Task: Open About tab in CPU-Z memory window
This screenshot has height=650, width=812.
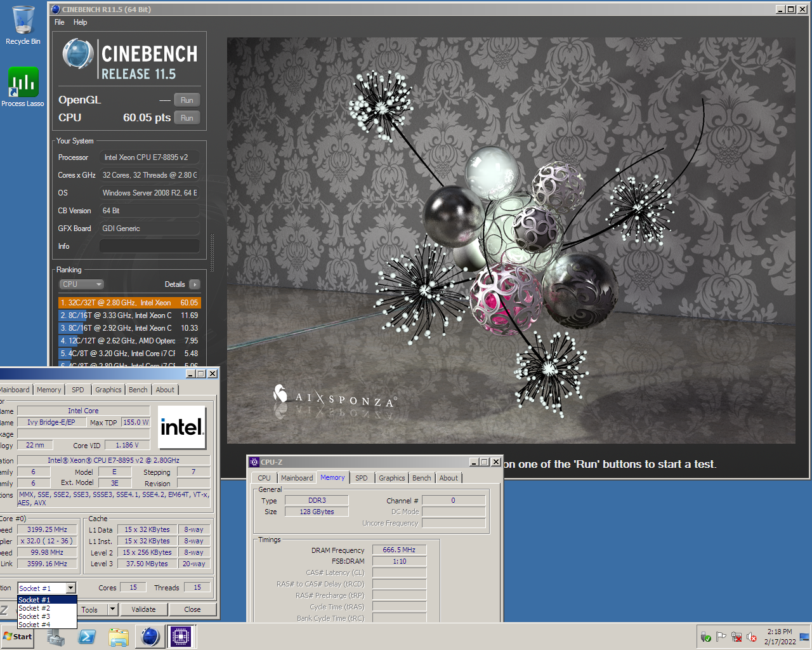Action: click(x=449, y=478)
